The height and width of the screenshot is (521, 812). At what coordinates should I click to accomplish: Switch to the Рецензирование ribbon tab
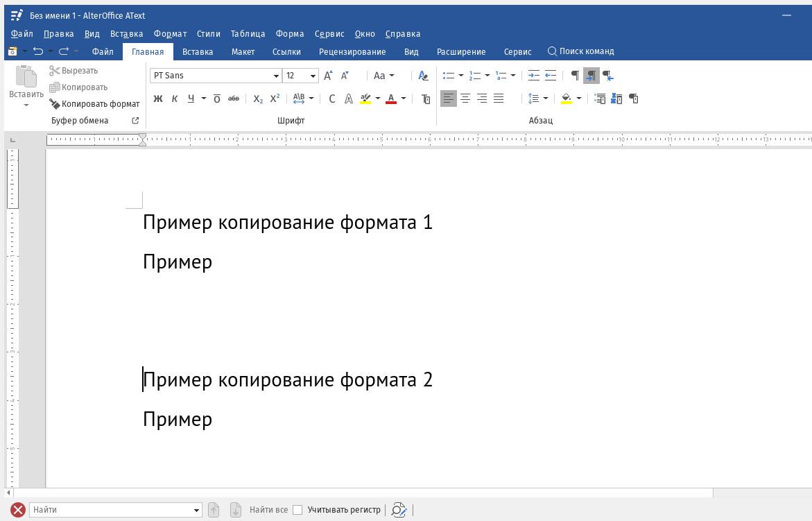(x=352, y=51)
